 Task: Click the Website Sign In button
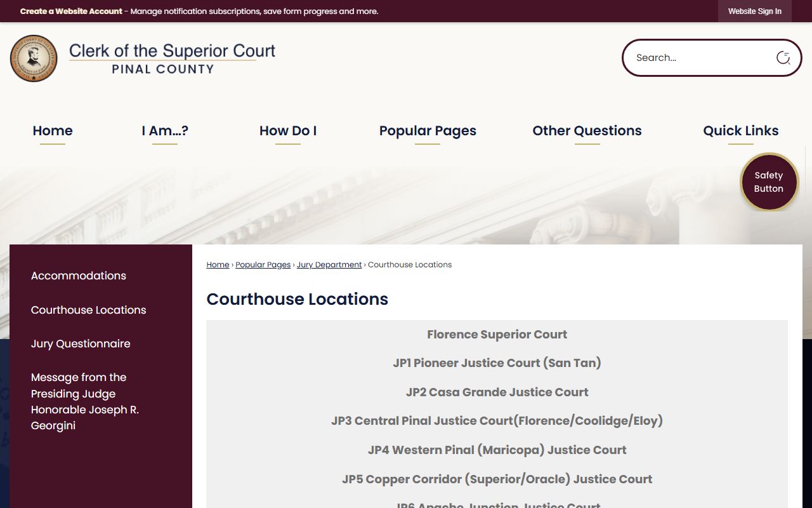coord(755,11)
